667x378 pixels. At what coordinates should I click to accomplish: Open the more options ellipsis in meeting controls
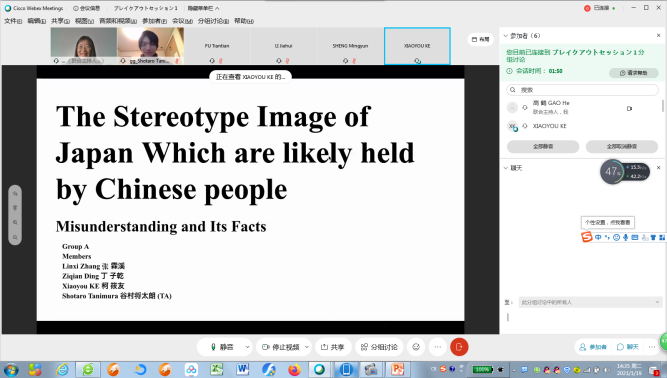coord(438,347)
